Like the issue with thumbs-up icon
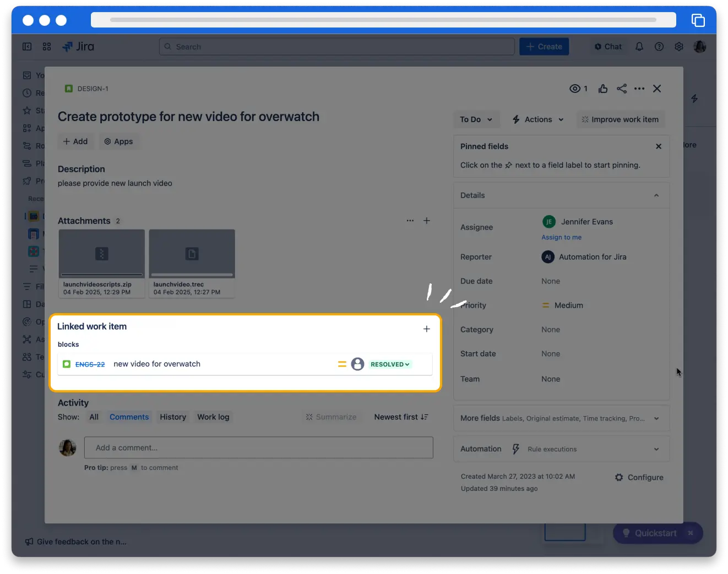Image resolution: width=728 pixels, height=574 pixels. [x=603, y=89]
